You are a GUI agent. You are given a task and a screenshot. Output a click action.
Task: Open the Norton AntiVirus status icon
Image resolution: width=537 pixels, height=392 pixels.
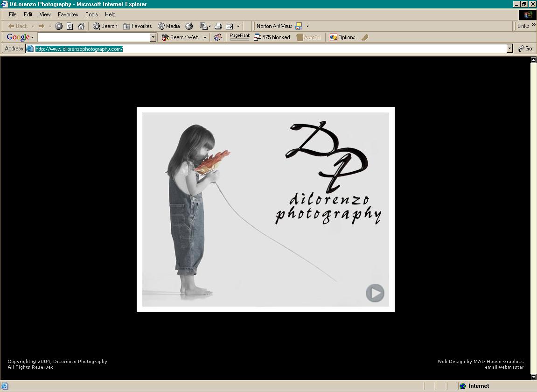pyautogui.click(x=299, y=26)
